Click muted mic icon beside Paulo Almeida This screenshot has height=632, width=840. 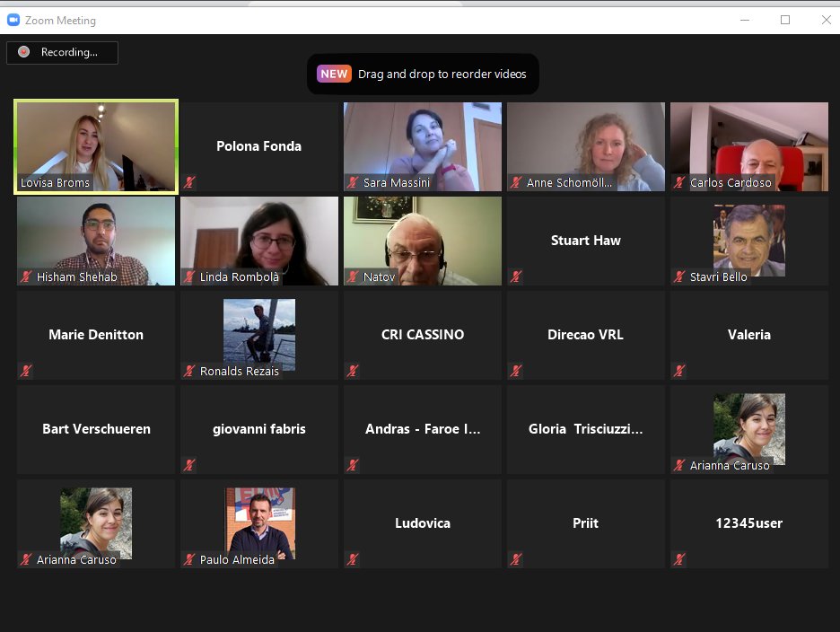(189, 559)
